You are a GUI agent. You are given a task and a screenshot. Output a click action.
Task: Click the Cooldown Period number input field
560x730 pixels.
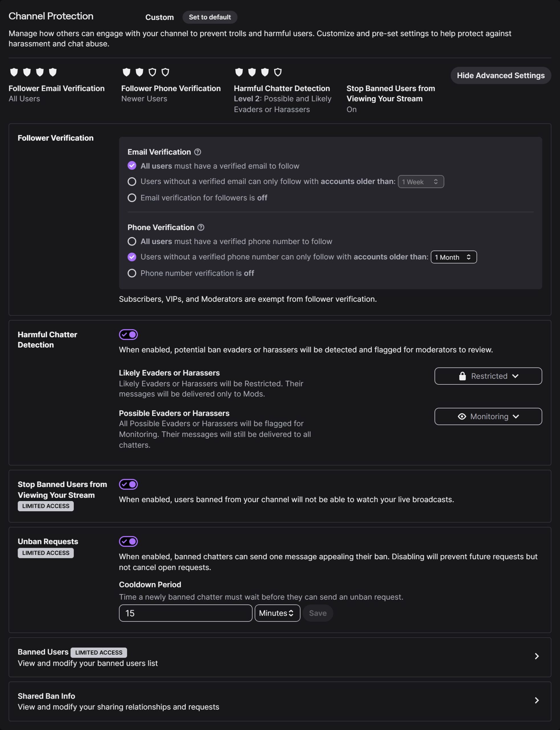click(185, 613)
